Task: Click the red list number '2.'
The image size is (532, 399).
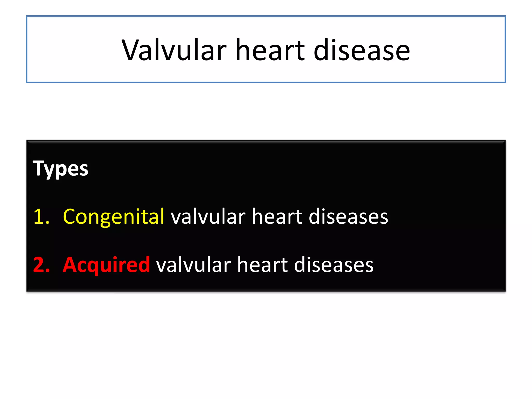Action: click(42, 265)
